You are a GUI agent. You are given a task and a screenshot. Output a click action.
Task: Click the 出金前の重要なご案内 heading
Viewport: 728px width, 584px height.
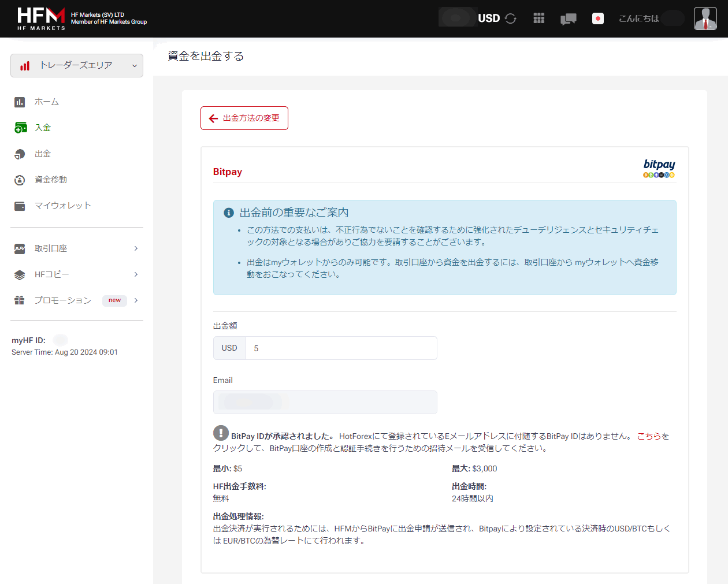click(294, 213)
